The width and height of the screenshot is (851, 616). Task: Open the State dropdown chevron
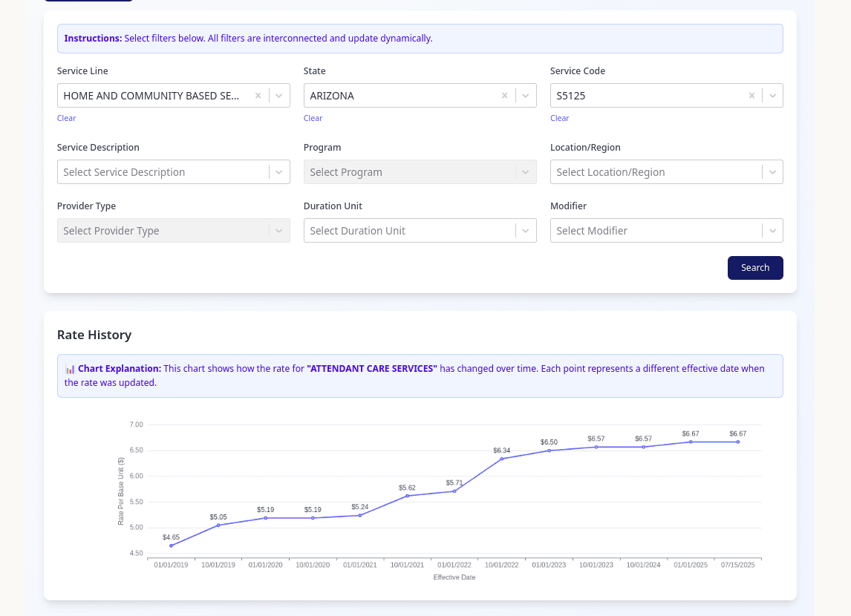click(525, 96)
